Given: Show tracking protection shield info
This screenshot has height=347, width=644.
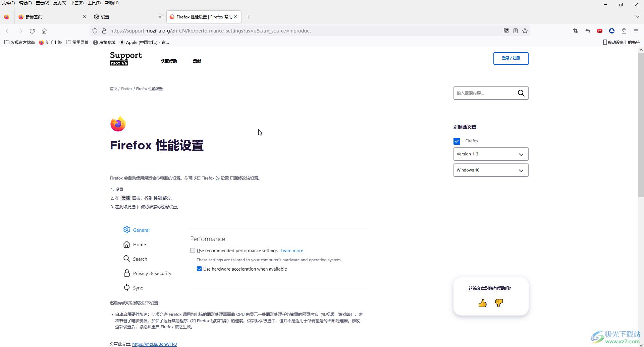Looking at the screenshot, I should tap(95, 31).
